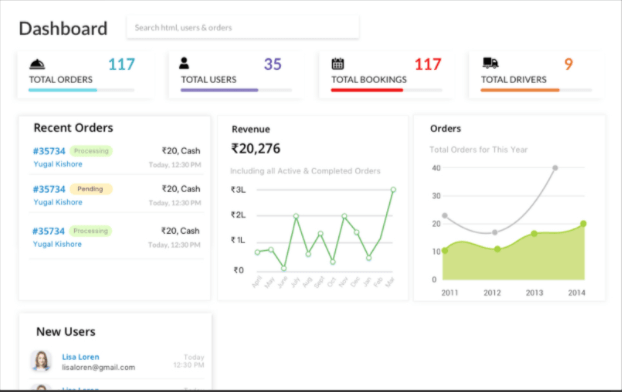The height and width of the screenshot is (392, 622).
Task: Open Lisa Loren's user profile link
Action: [81, 357]
